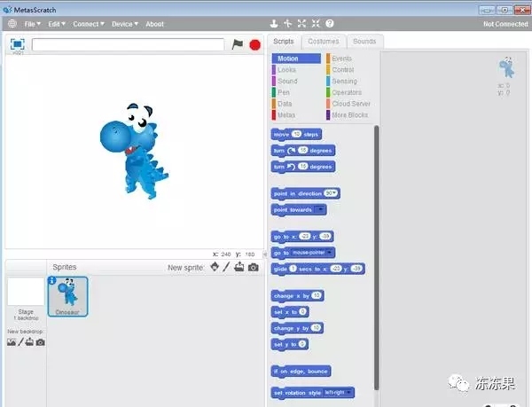
Task: Select the duplicate stamp tool
Action: click(x=274, y=23)
